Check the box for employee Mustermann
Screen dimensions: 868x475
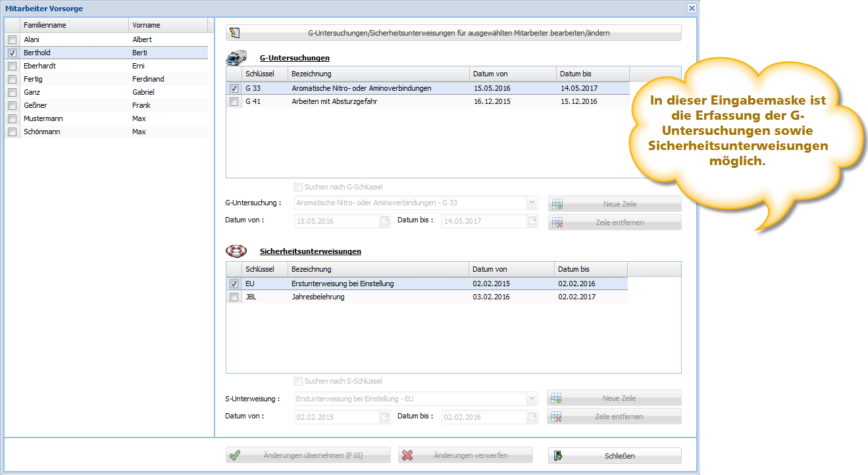click(12, 119)
